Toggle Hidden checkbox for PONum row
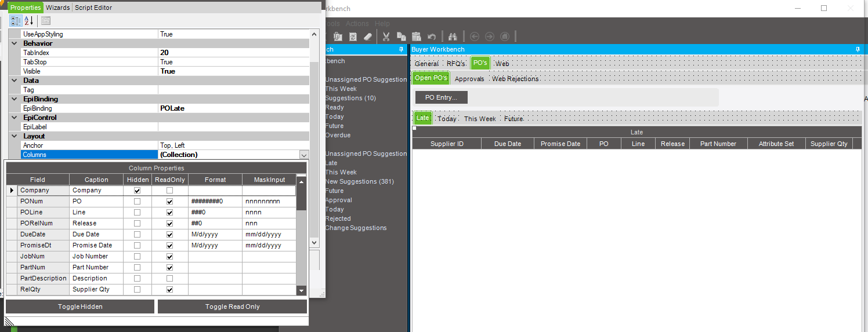 [x=137, y=201]
